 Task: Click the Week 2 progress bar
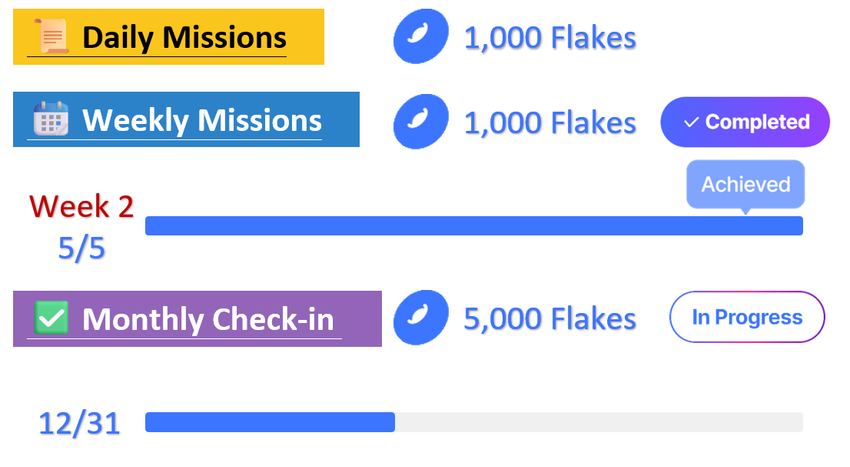[473, 226]
